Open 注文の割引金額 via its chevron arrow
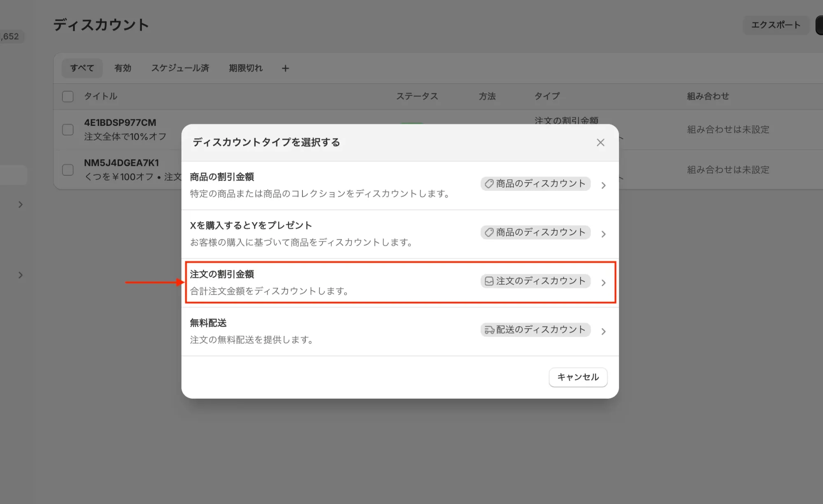The width and height of the screenshot is (823, 504). click(x=603, y=283)
